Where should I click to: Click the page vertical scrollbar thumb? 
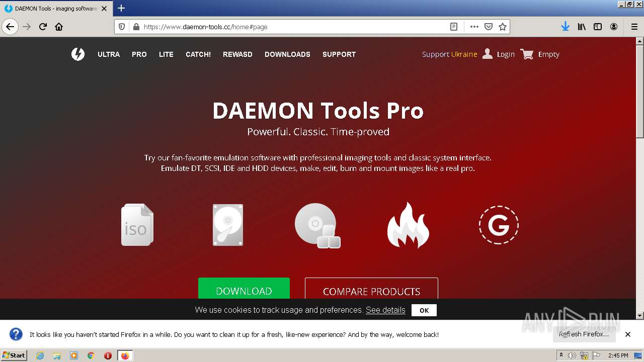[x=639, y=90]
